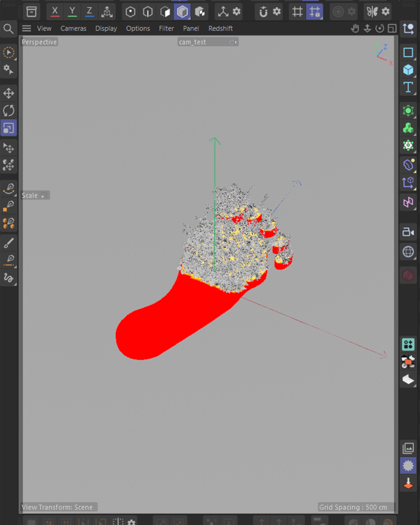Viewport: 420px width, 525px height.
Task: Add a Text object
Action: point(408,87)
